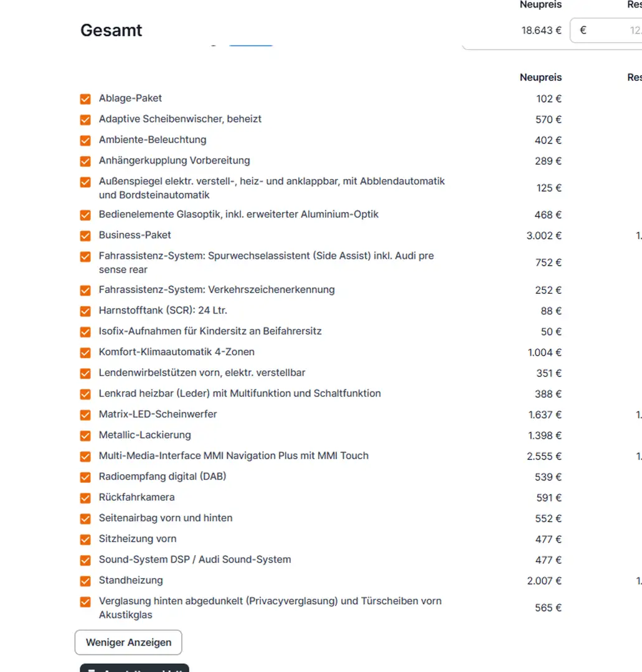
Task: Uncheck the Verkehrszeichenerkennung assistance option
Action: click(x=85, y=291)
